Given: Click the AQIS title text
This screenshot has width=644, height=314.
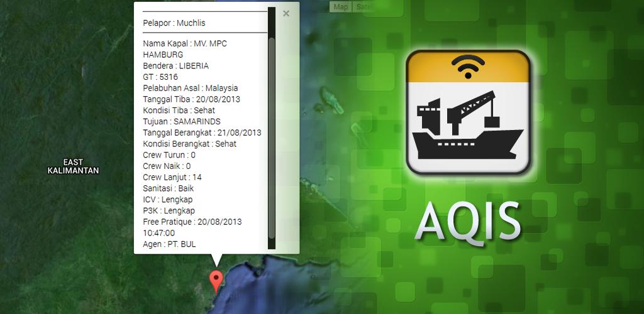Looking at the screenshot, I should pos(468,222).
